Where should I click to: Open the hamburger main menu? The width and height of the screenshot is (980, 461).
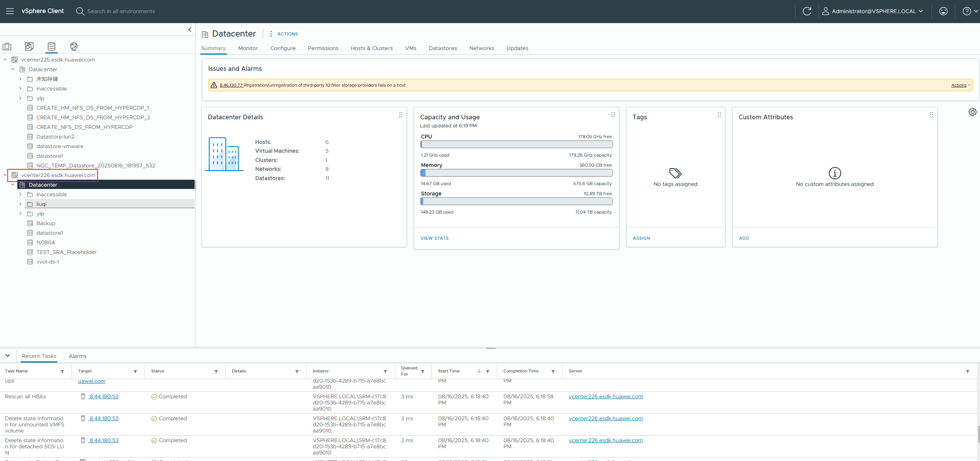pyautogui.click(x=10, y=11)
